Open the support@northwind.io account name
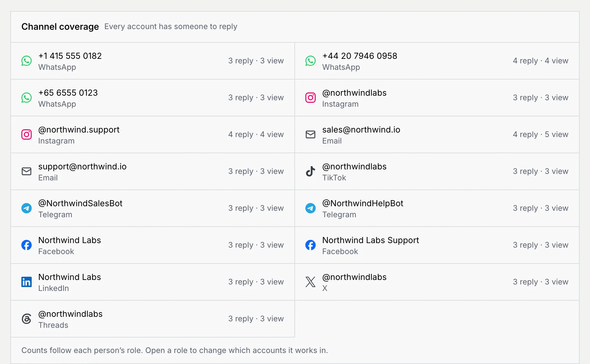The height and width of the screenshot is (364, 590). coord(82,166)
